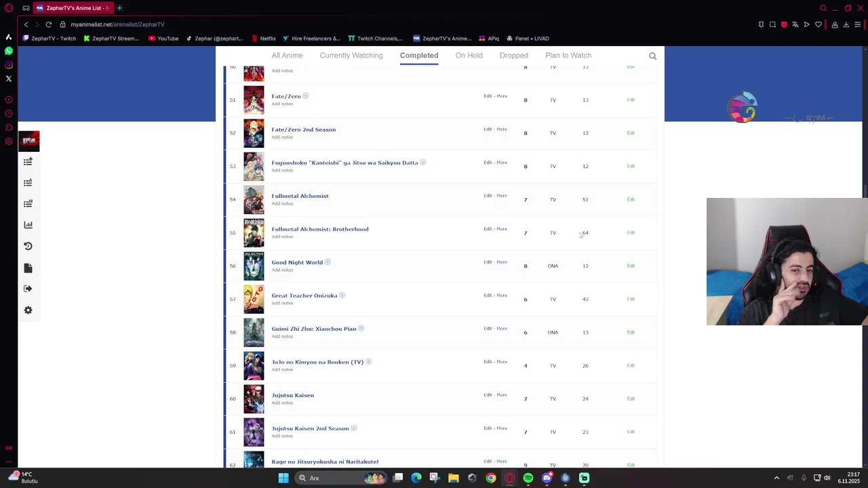Viewport: 868px width, 488px height.
Task: Click More in the Good Night World row
Action: pyautogui.click(x=502, y=262)
